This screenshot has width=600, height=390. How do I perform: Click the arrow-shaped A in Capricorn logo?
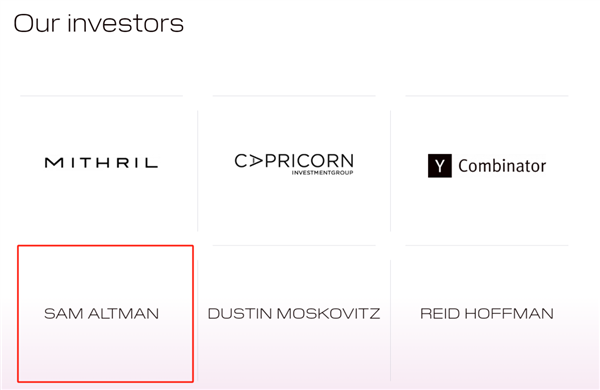255,161
